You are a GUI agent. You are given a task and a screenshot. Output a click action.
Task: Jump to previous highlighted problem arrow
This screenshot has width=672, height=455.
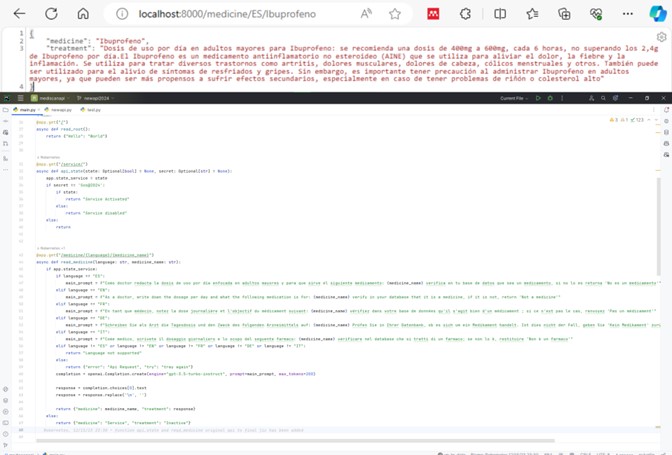(x=649, y=120)
